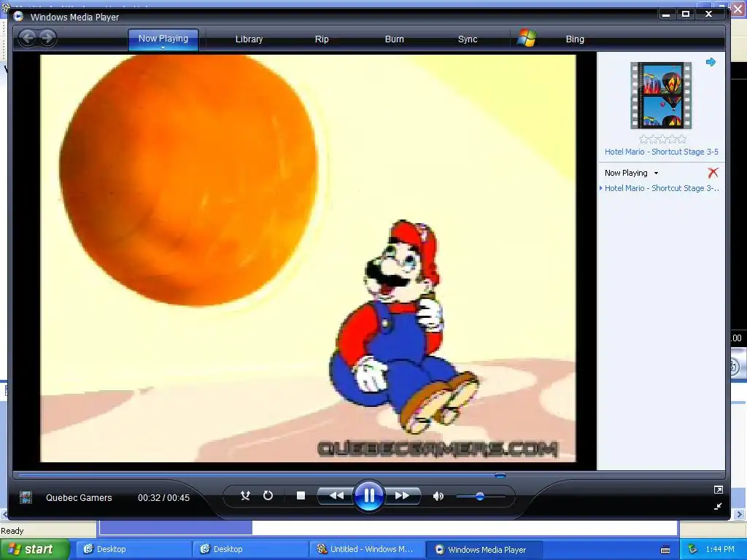The height and width of the screenshot is (560, 747).
Task: Stop playback
Action: 301,496
